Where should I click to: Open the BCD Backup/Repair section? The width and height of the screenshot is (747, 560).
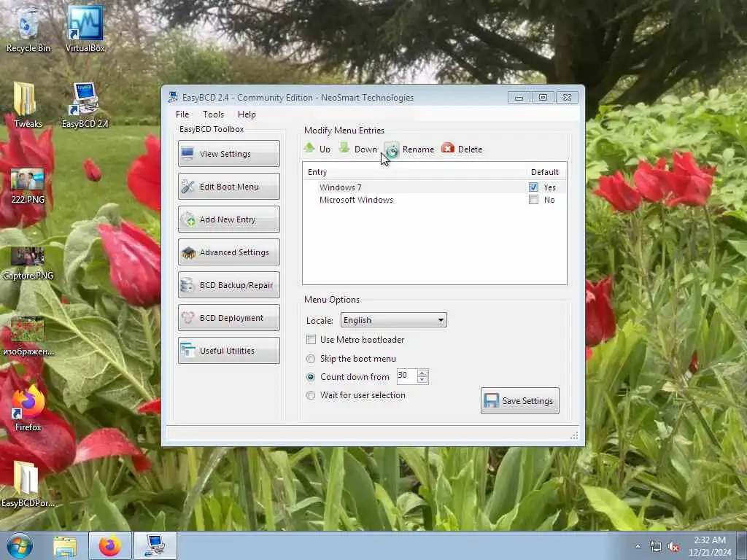(228, 285)
